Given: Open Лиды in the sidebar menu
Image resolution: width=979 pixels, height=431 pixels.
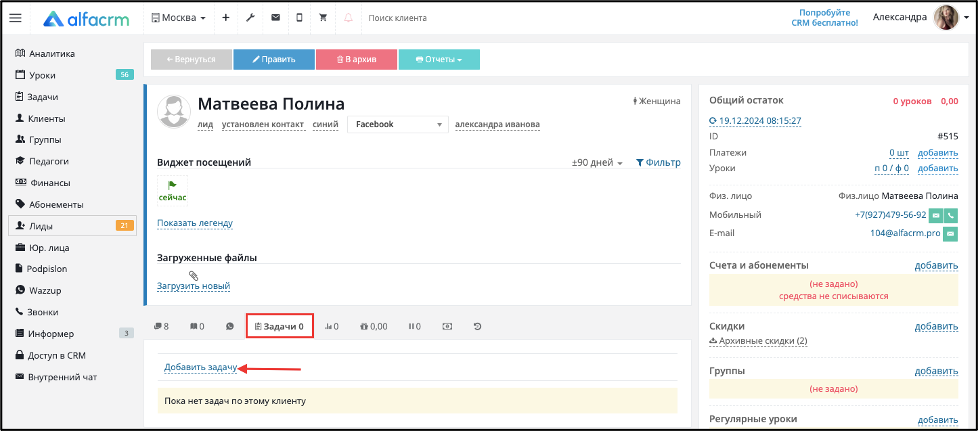Looking at the screenshot, I should click(72, 226).
